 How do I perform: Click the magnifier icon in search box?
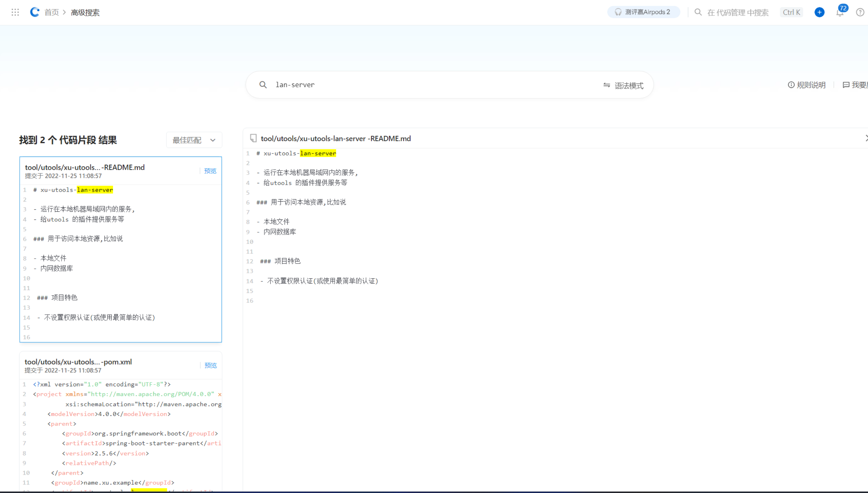(263, 85)
